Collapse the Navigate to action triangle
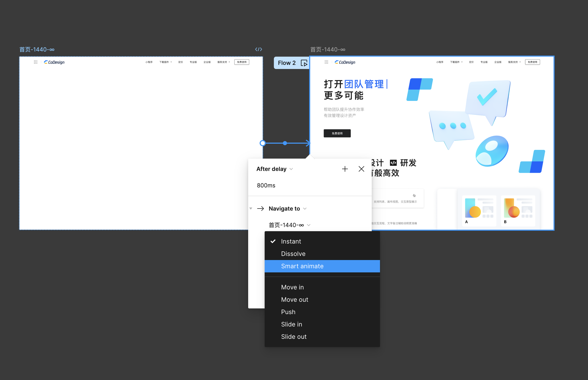The image size is (588, 380). (x=251, y=209)
